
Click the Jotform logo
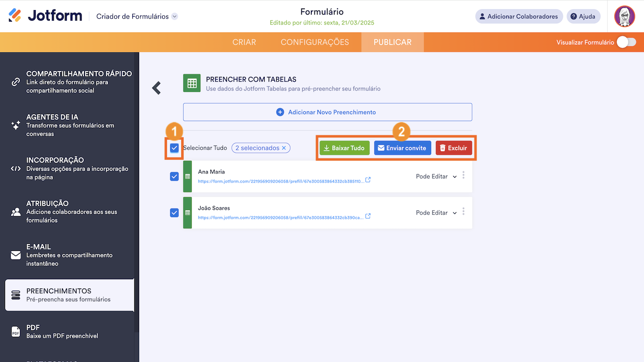point(45,16)
